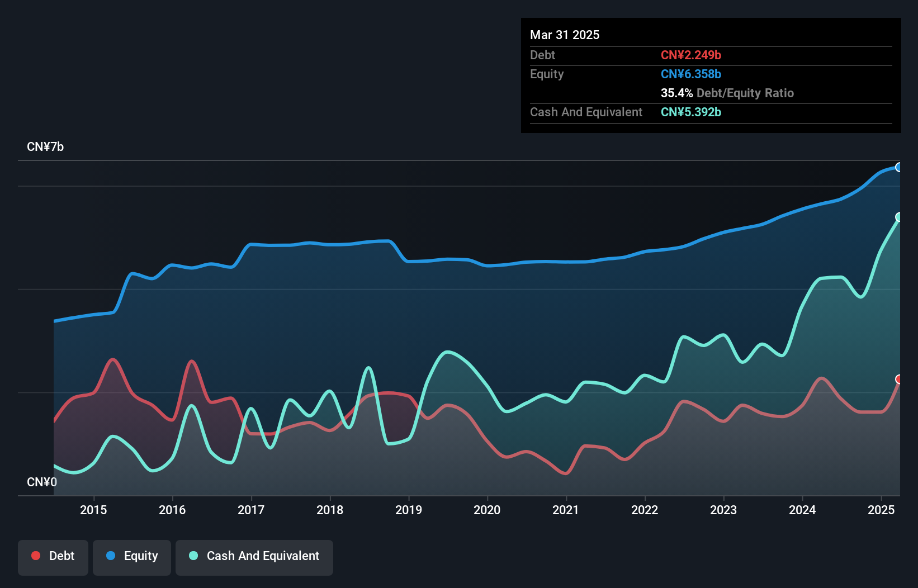Select the 2018 x-axis label
This screenshot has width=918, height=588.
pyautogui.click(x=330, y=510)
